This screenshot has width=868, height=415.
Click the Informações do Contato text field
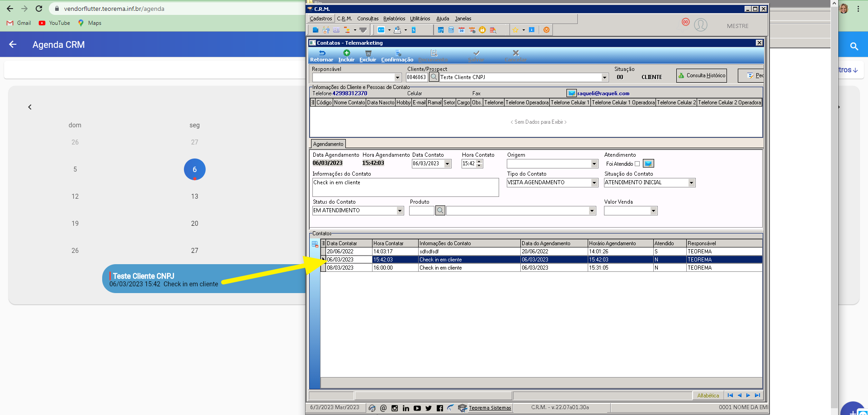(406, 187)
